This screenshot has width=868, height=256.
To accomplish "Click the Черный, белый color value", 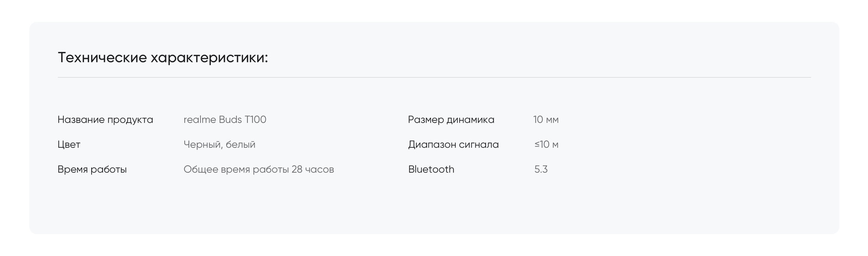I will click(220, 145).
